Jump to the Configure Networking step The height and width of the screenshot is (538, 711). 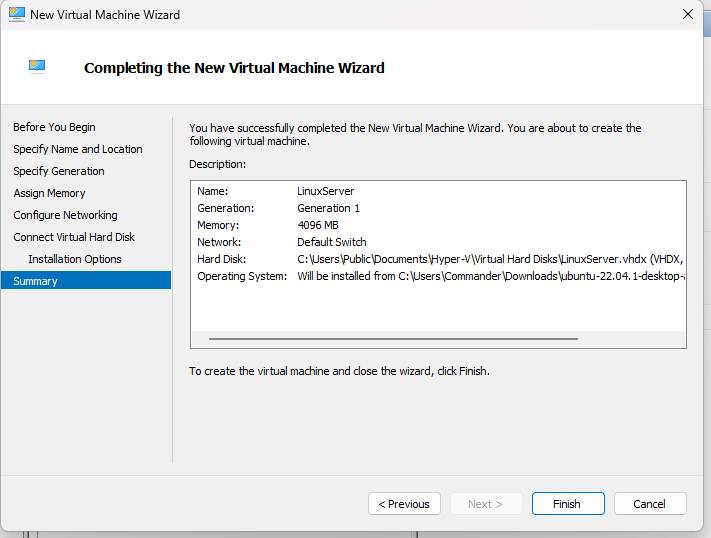[x=66, y=215]
